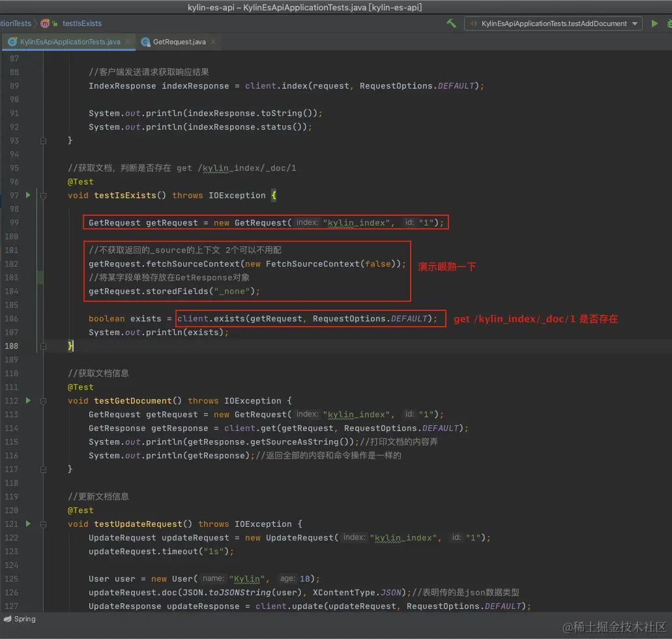Click the method icon in breadcrumb bar
Image resolution: width=672 pixels, height=639 pixels.
tap(45, 23)
